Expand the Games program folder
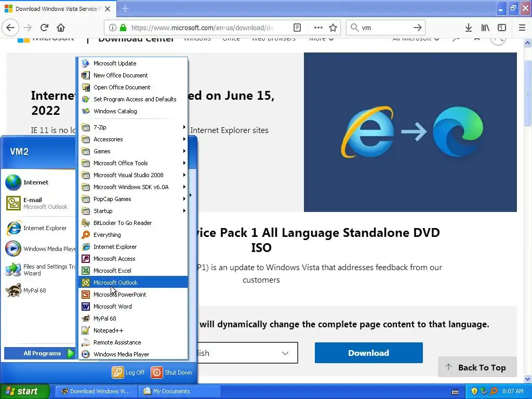This screenshot has width=532, height=399. pyautogui.click(x=133, y=151)
